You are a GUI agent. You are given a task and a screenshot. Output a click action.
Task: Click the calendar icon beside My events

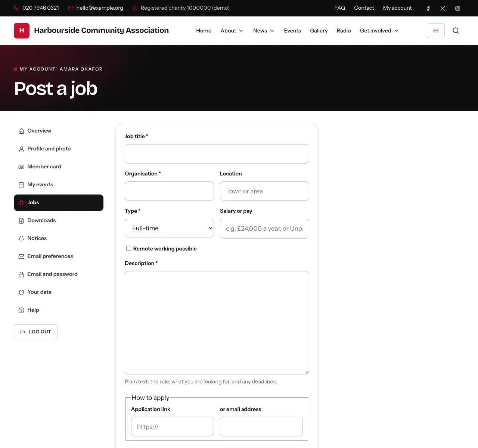tap(21, 185)
